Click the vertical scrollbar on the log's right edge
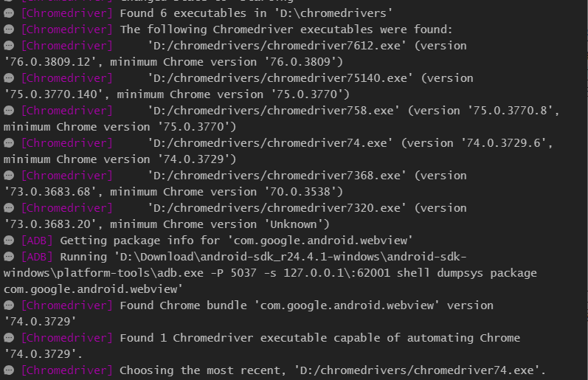This screenshot has height=380, width=588. pos(586,190)
